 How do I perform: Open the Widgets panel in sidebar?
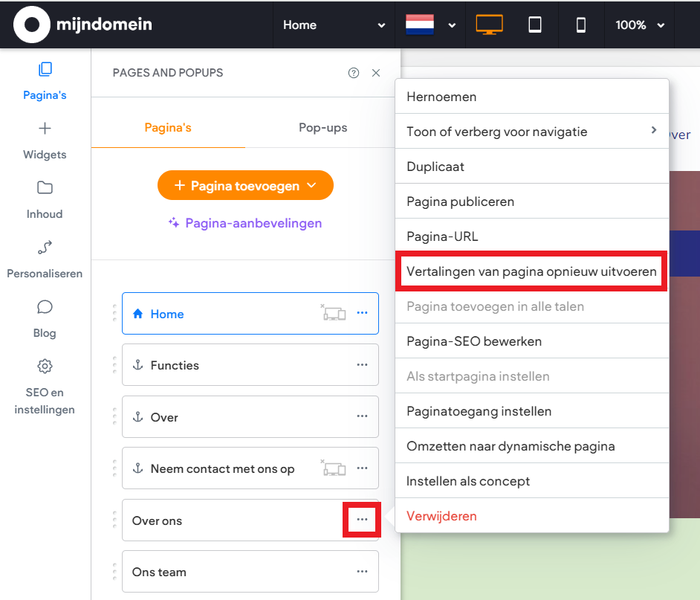click(x=45, y=140)
